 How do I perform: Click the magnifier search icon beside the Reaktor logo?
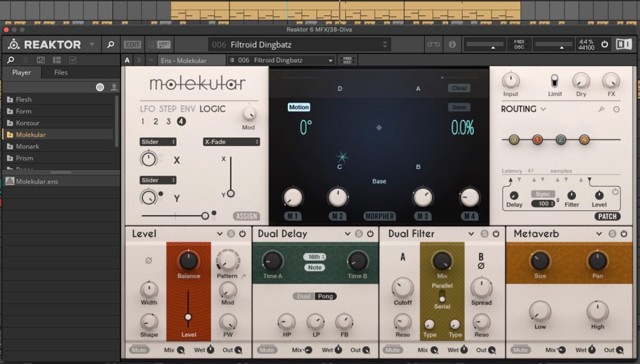pos(110,44)
